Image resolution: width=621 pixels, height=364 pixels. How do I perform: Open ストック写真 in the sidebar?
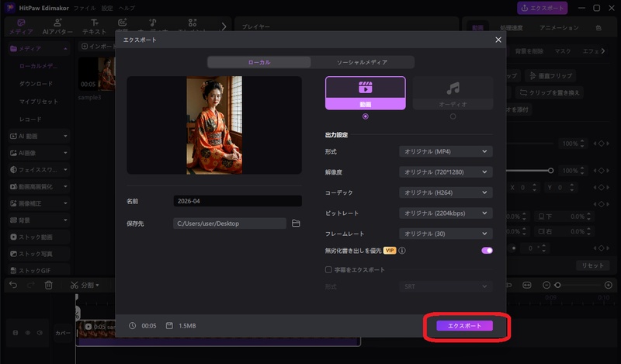39,254
